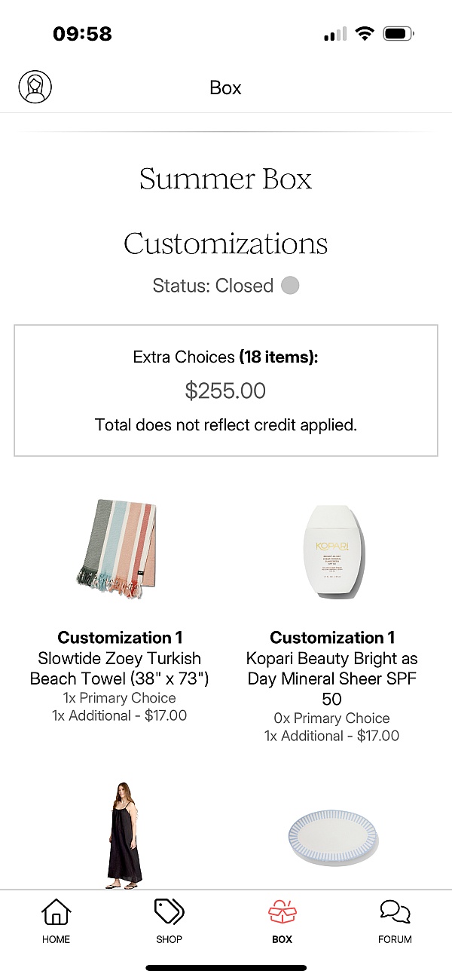This screenshot has width=452, height=980.
Task: Tap the battery indicator icon
Action: (399, 34)
